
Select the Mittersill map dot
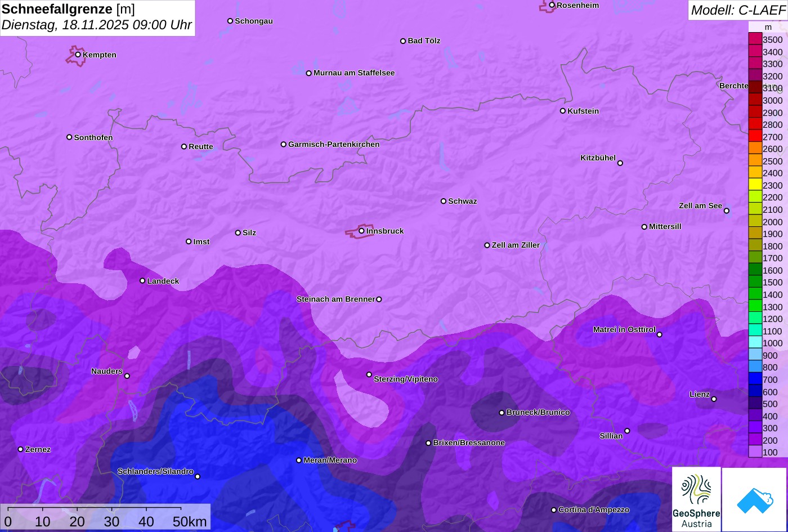tap(644, 227)
